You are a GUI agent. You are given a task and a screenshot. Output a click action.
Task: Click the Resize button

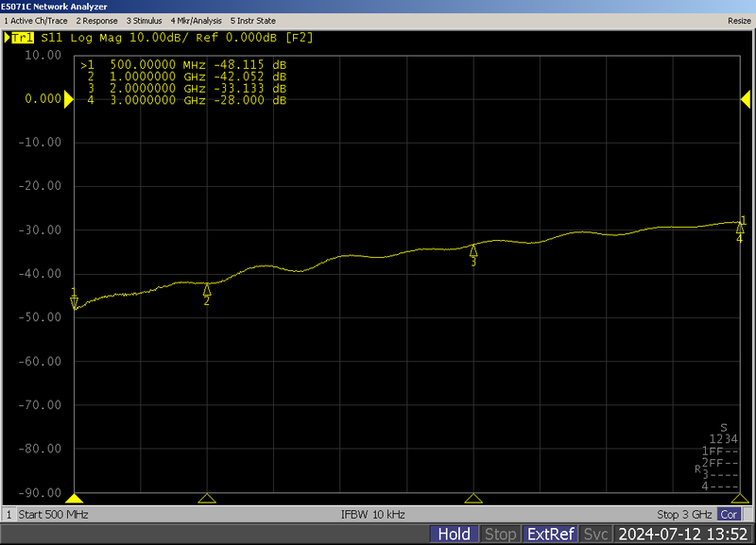[738, 20]
